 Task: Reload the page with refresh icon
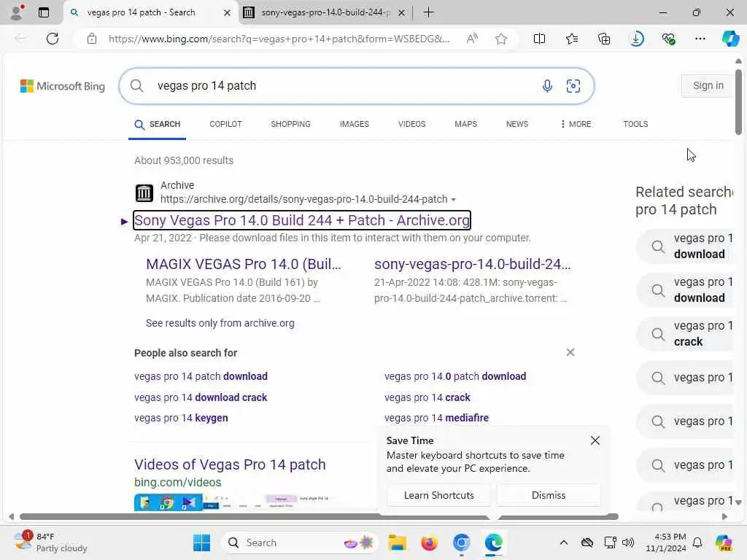pyautogui.click(x=53, y=39)
